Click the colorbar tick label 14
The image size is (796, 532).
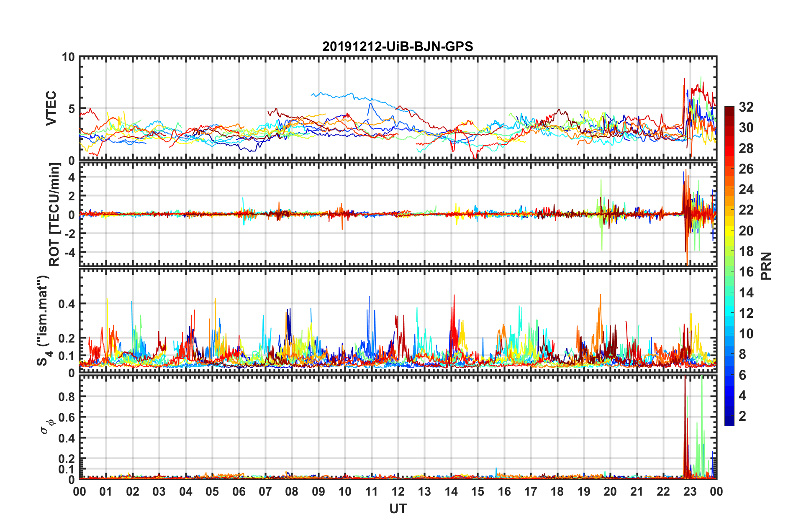(746, 293)
